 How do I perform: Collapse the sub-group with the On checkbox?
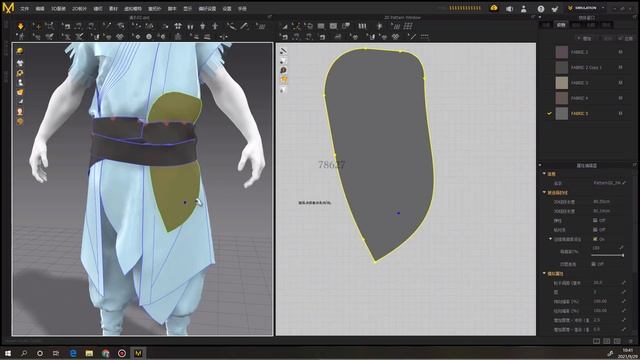tap(550, 239)
